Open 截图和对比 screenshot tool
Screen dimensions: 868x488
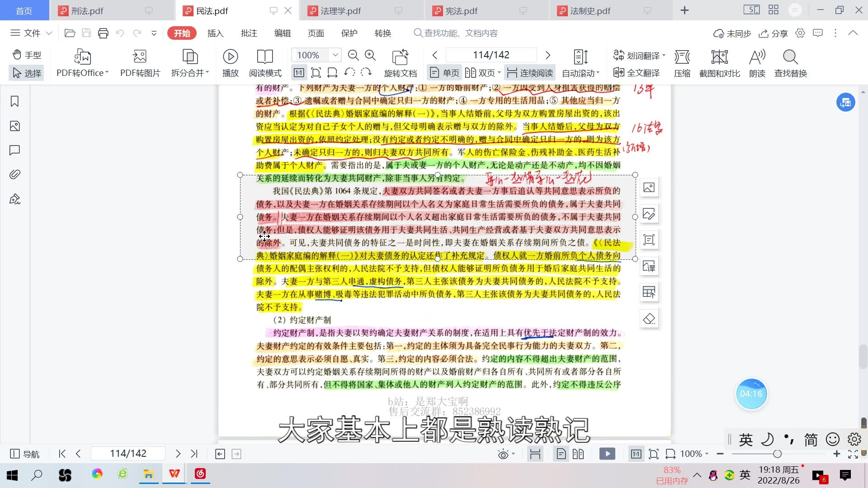(719, 63)
